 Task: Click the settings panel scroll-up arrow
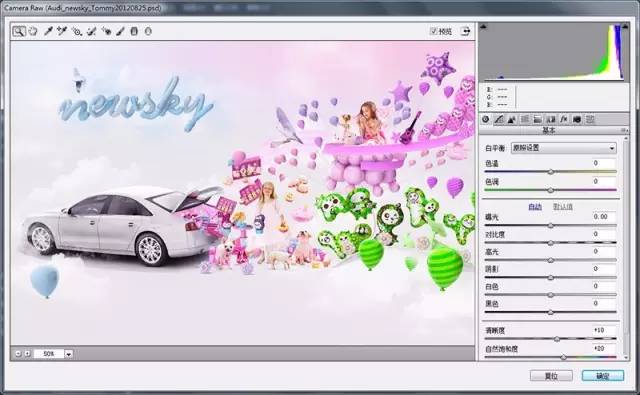click(x=625, y=139)
